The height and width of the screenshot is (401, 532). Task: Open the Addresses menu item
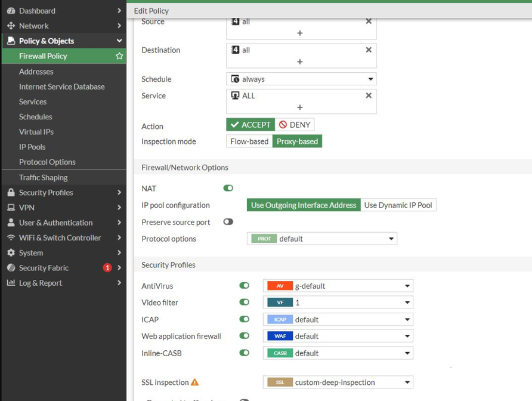(x=36, y=72)
